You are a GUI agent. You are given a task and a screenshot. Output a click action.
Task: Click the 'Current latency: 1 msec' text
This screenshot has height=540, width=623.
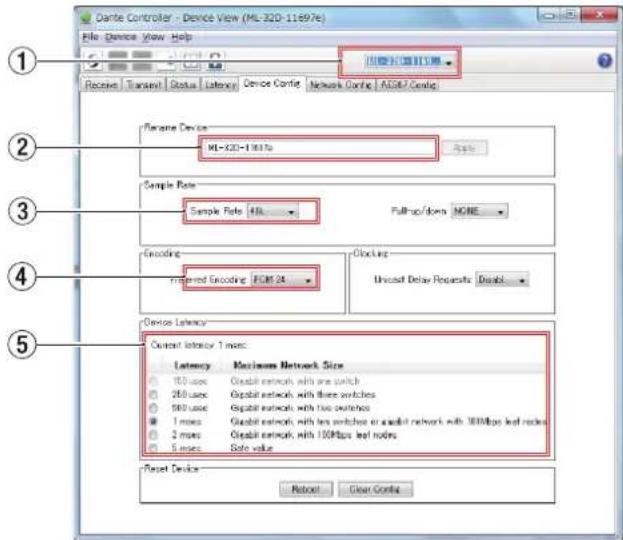(199, 345)
